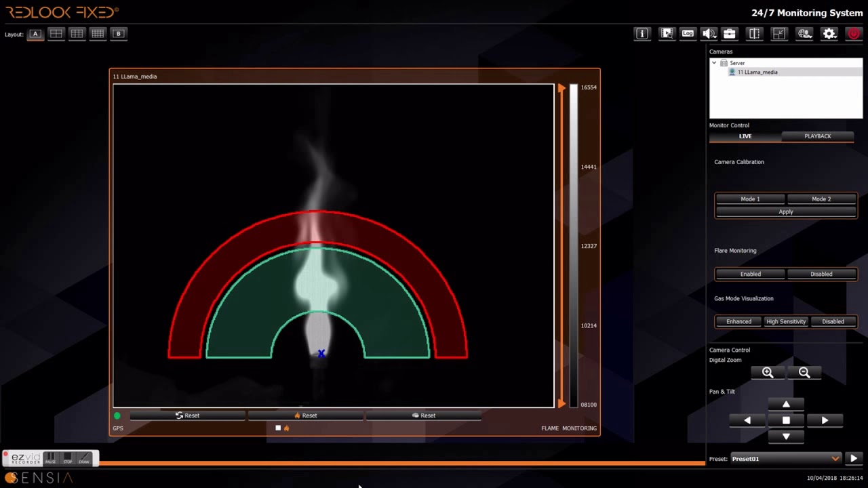Toggle the side panel split icon
This screenshot has width=868, height=488.
[x=754, y=34]
